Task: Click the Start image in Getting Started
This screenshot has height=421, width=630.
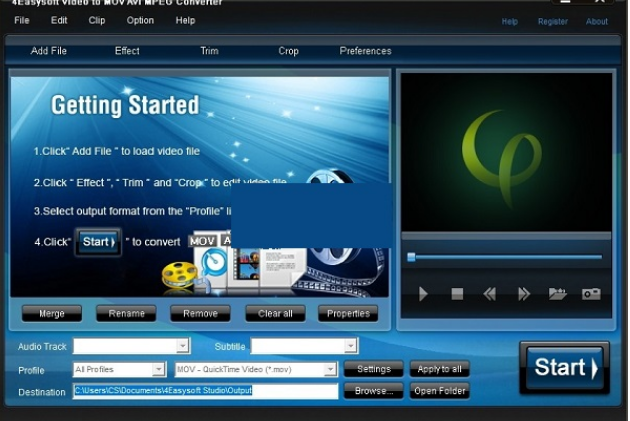Action: point(98,242)
